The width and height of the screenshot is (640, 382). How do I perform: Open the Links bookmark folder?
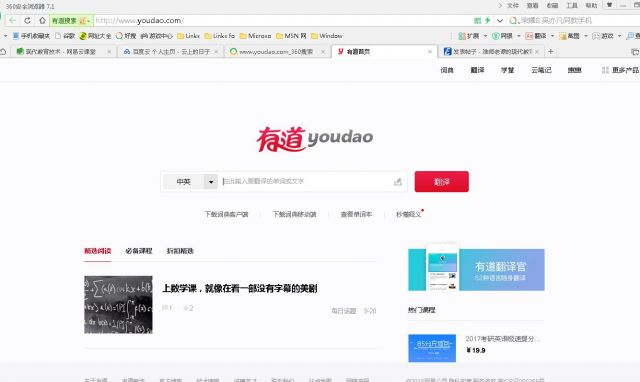click(188, 36)
